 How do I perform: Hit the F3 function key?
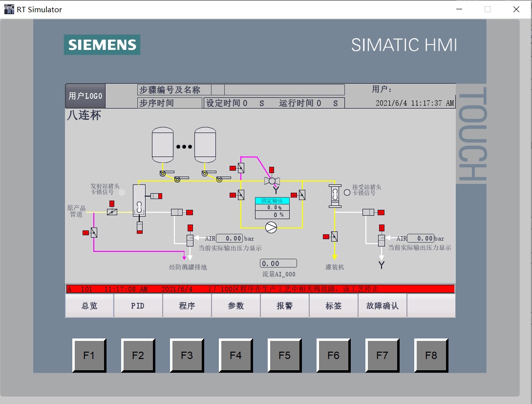point(187,356)
